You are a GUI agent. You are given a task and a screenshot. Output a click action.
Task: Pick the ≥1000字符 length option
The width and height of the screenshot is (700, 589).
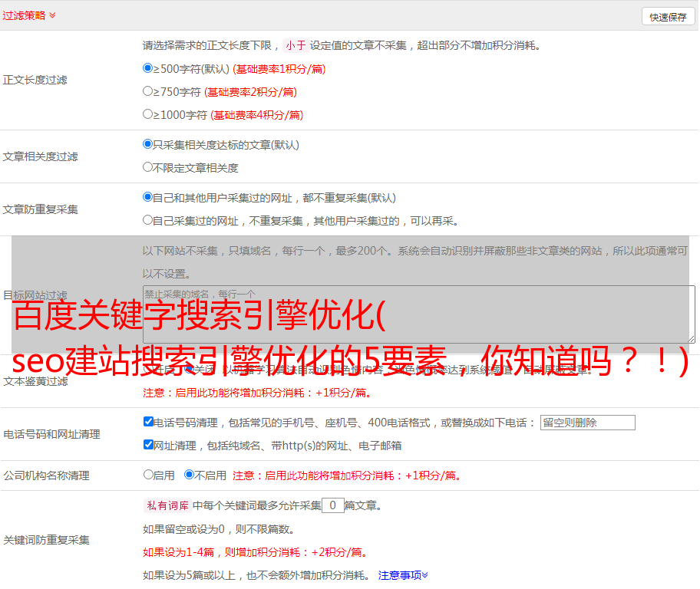click(147, 114)
